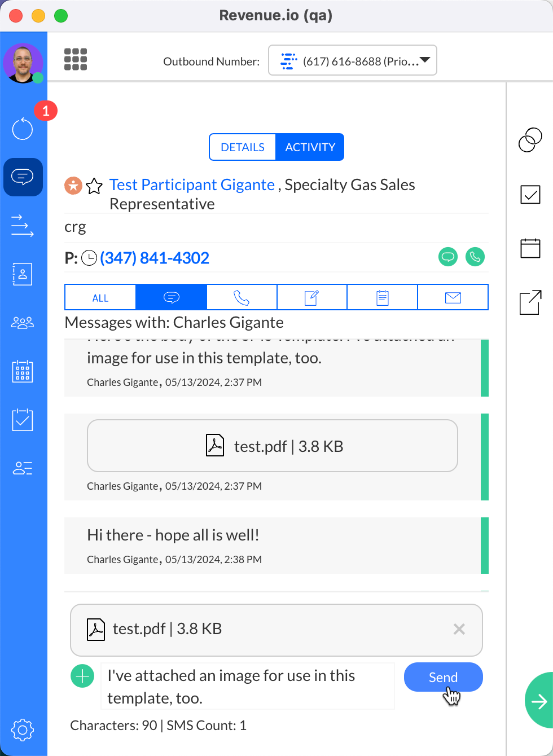Click the refresh icon with notification badge

(x=23, y=129)
